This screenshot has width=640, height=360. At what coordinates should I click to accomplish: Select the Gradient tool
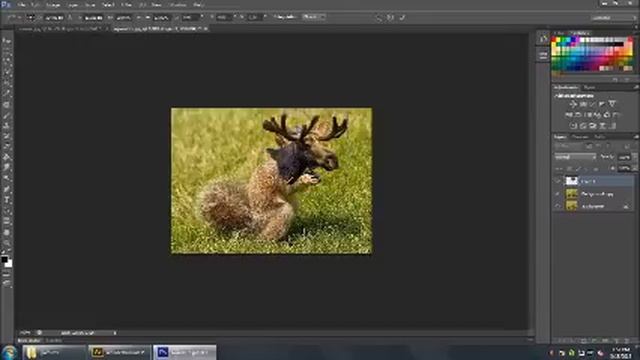pyautogui.click(x=7, y=157)
